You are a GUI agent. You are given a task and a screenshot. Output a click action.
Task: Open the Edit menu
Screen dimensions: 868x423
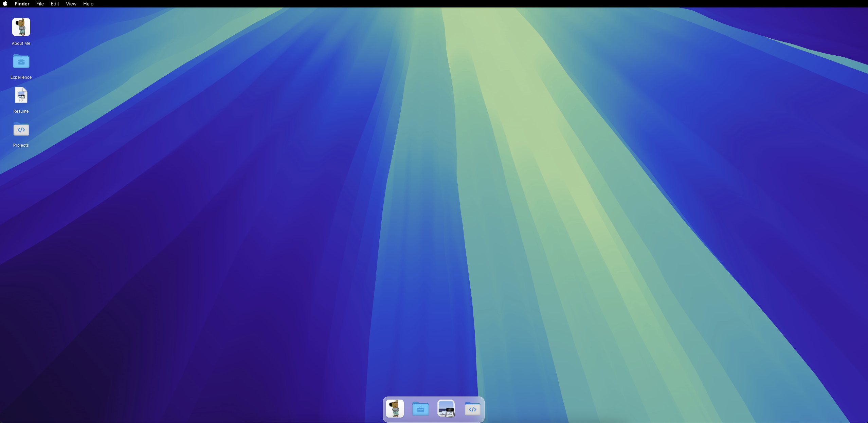point(55,4)
